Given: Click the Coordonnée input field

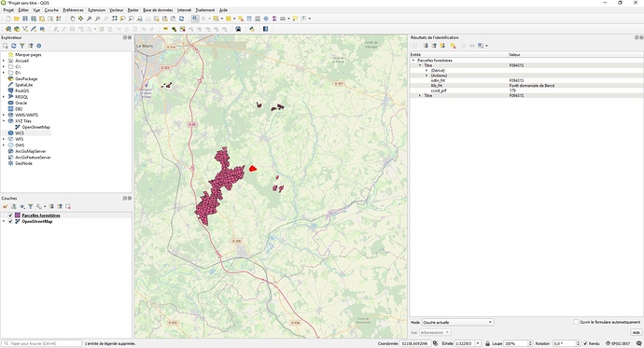Looking at the screenshot, I should (x=414, y=343).
